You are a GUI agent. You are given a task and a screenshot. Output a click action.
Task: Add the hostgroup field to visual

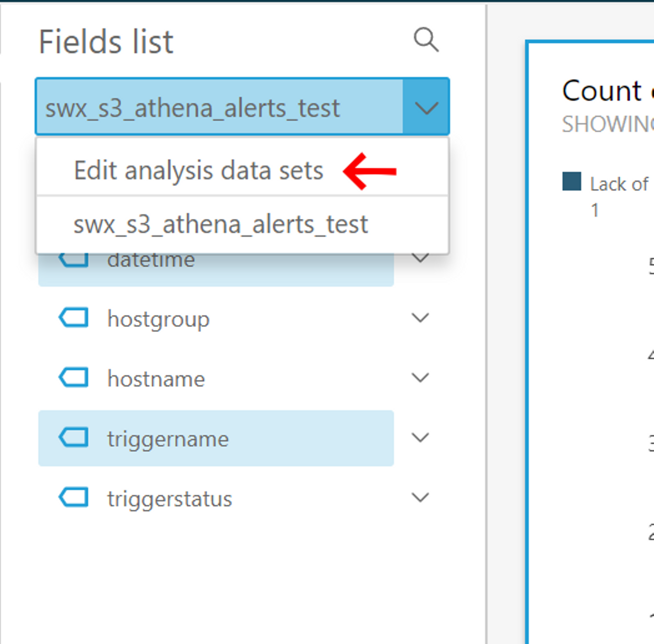point(158,319)
